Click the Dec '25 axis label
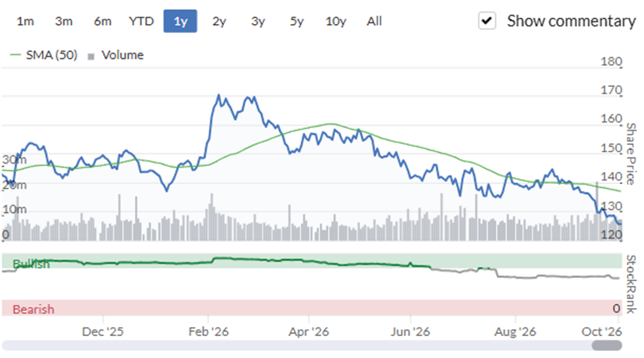 click(103, 332)
